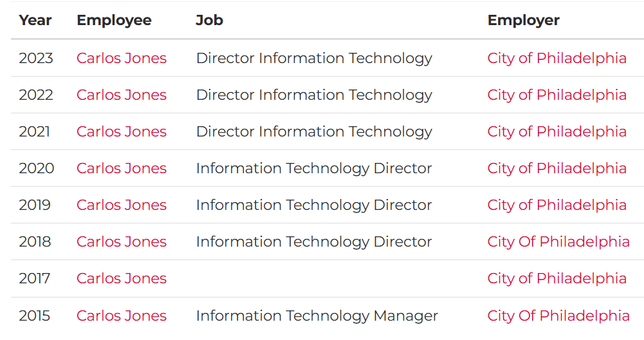Follow City of Philadelphia link for 2017
This screenshot has width=644, height=340.
point(557,279)
